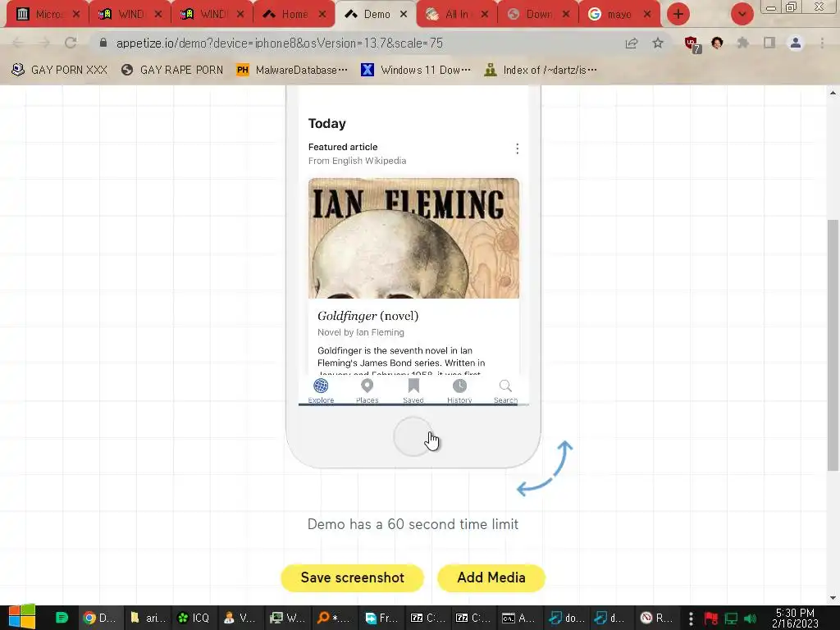Open the uBlock Origin extension icon

pyautogui.click(x=692, y=43)
